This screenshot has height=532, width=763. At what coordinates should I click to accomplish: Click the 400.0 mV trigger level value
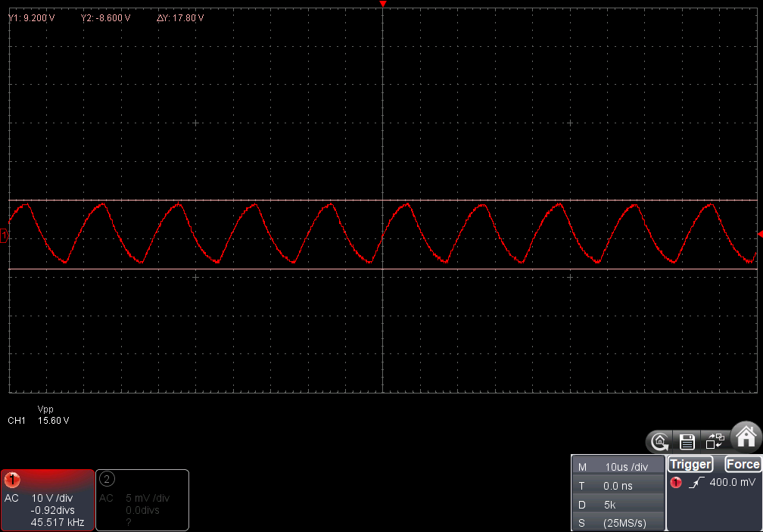click(x=732, y=483)
